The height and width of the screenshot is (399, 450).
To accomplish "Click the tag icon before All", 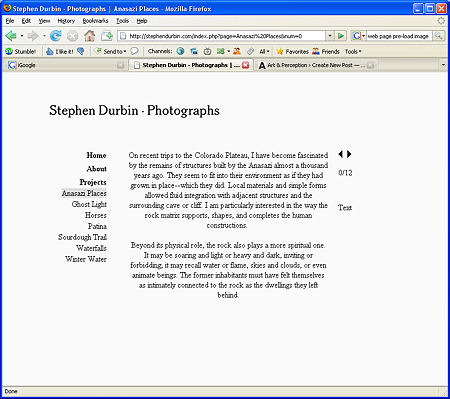I will point(250,51).
